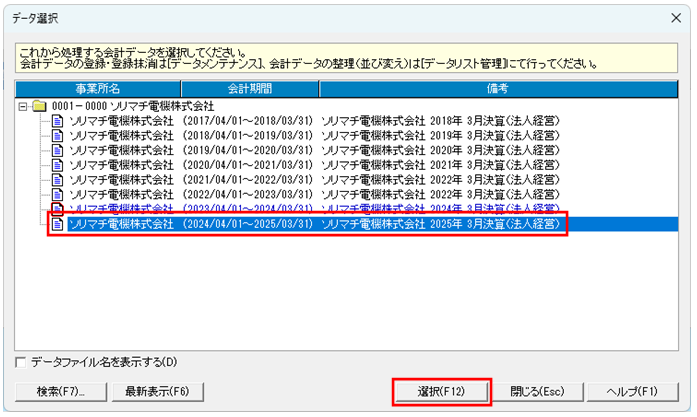Refresh list with 最新表示(F6) button
Image resolution: width=697 pixels, height=417 pixels.
tap(157, 392)
